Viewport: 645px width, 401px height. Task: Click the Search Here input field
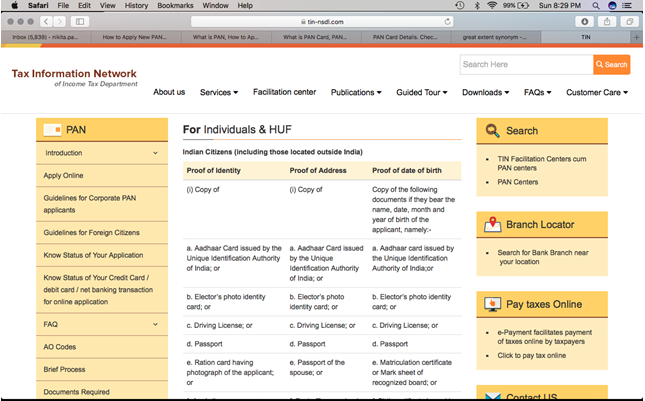527,65
